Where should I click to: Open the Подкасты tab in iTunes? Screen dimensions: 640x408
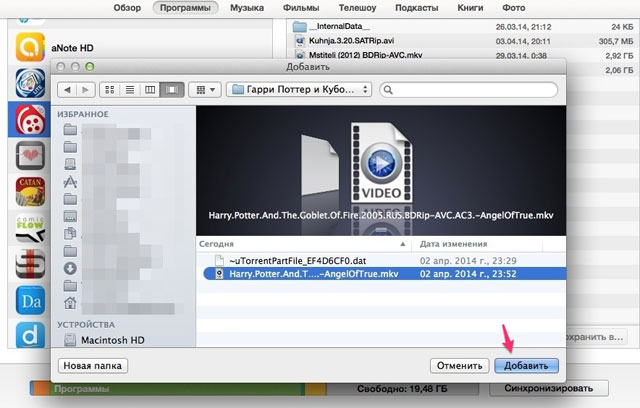pos(416,8)
